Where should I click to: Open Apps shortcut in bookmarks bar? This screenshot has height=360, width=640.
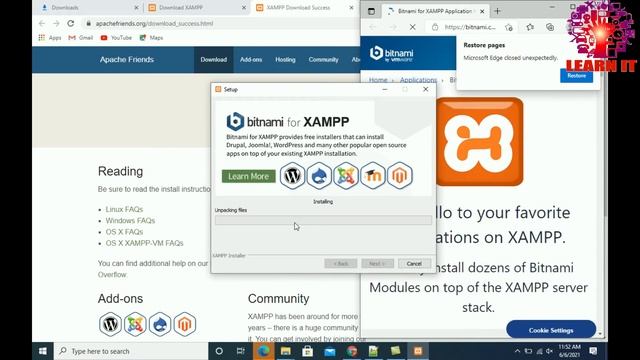pyautogui.click(x=50, y=38)
